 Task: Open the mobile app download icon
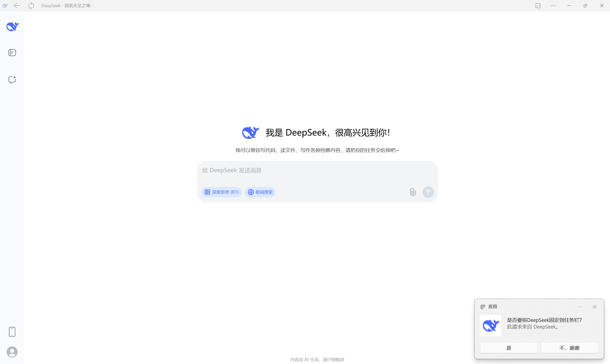(12, 332)
